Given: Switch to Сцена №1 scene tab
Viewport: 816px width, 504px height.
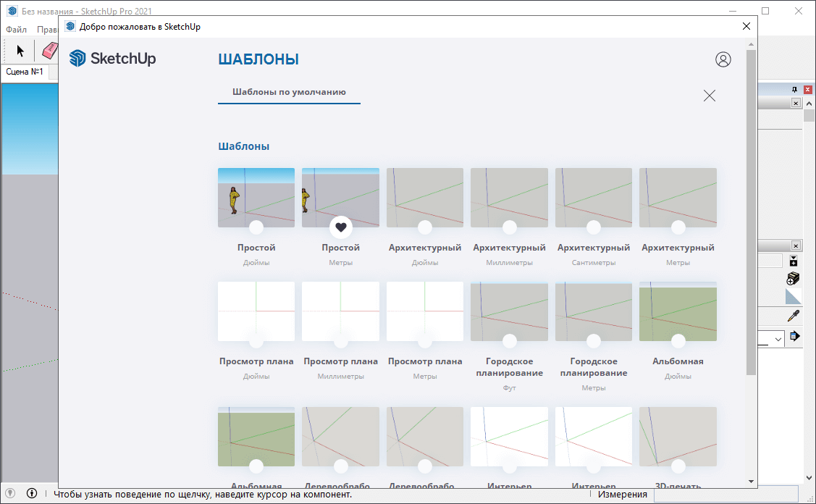Looking at the screenshot, I should 25,72.
